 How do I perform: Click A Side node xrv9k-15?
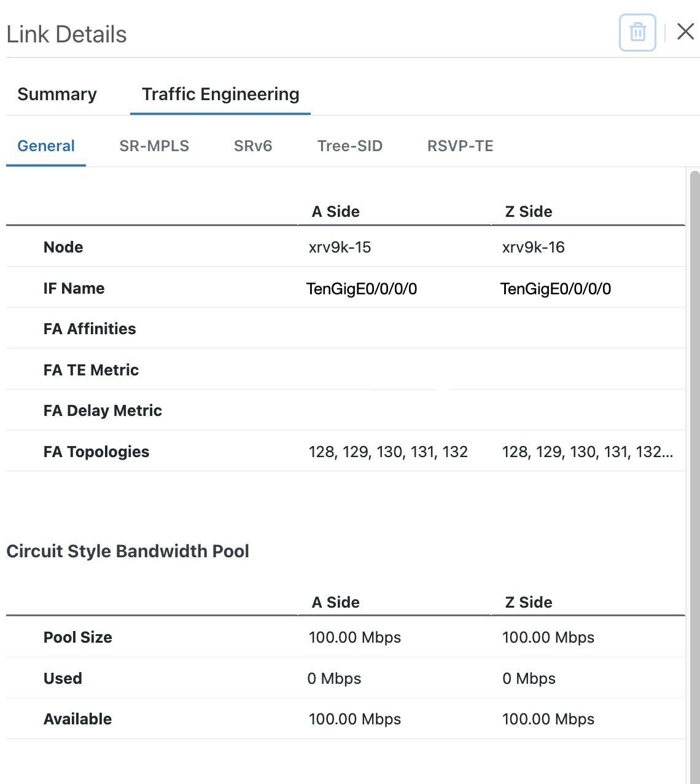(340, 247)
